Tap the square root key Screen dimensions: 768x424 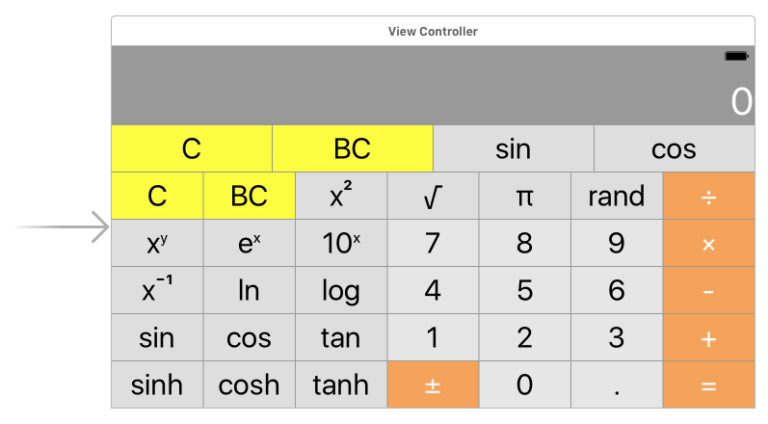pyautogui.click(x=433, y=196)
